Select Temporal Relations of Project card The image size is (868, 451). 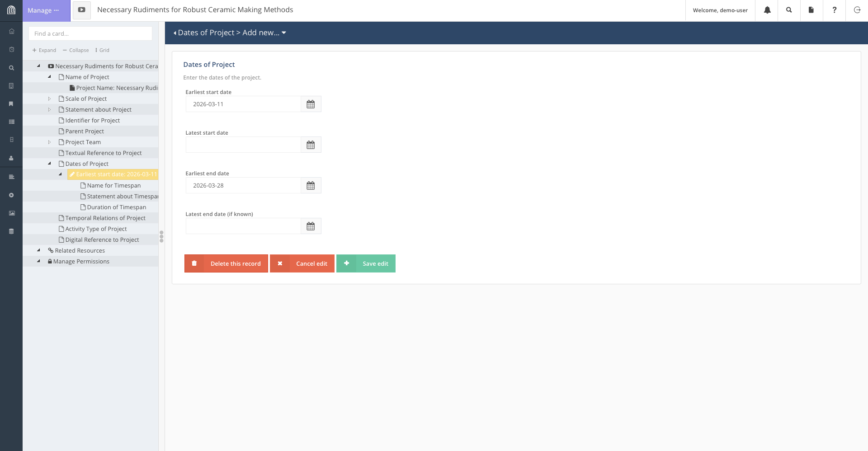tap(105, 218)
